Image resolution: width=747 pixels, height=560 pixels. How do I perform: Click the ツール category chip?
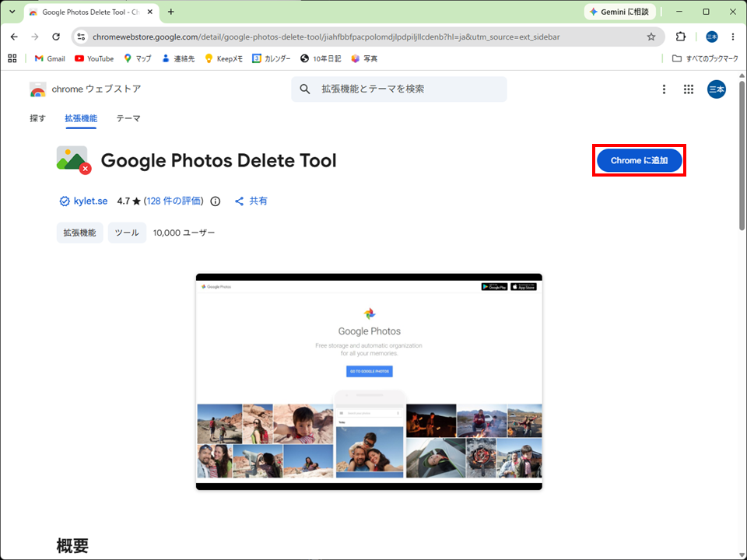click(127, 233)
